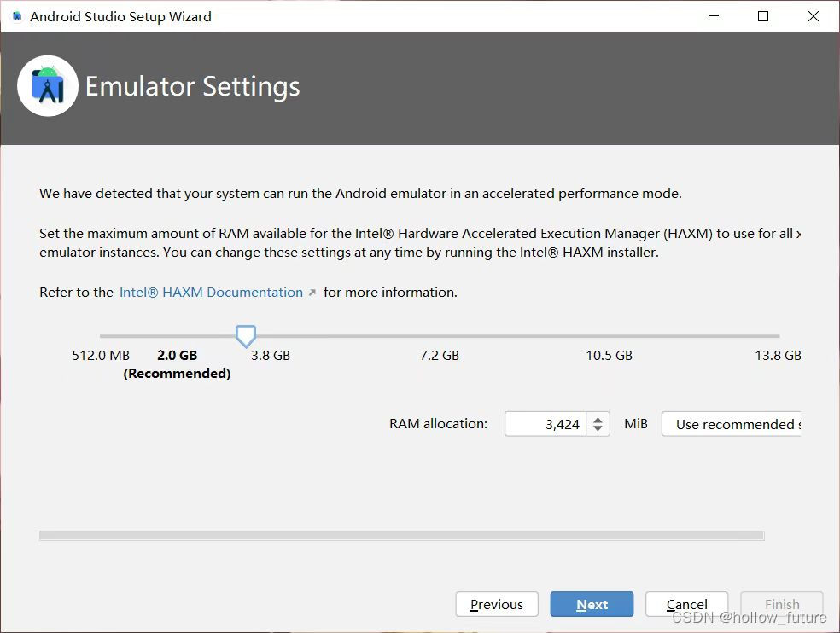The image size is (840, 633).
Task: Click the 13.8 GB label
Action: point(778,356)
